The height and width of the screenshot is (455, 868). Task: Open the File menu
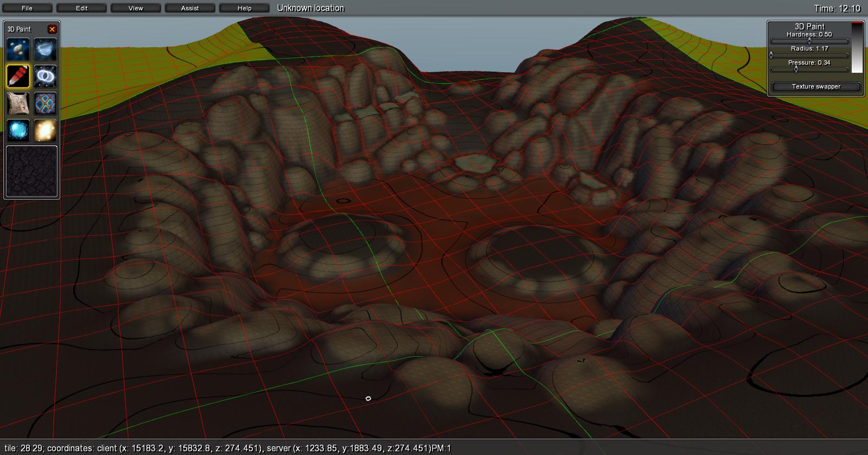pos(27,8)
